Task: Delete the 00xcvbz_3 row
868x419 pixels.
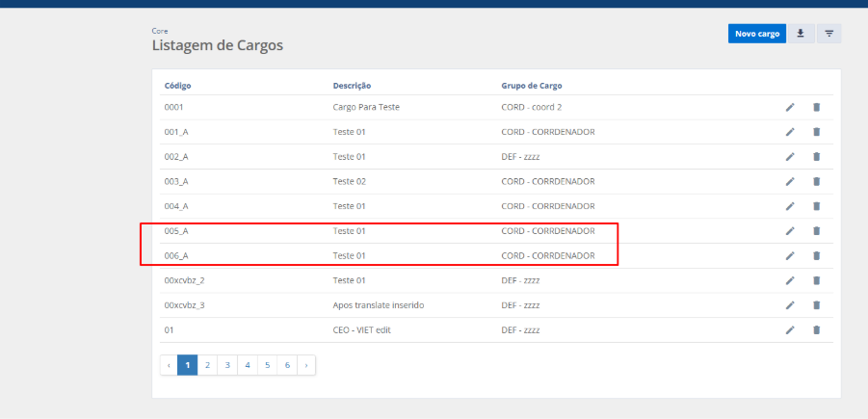Action: [x=816, y=305]
